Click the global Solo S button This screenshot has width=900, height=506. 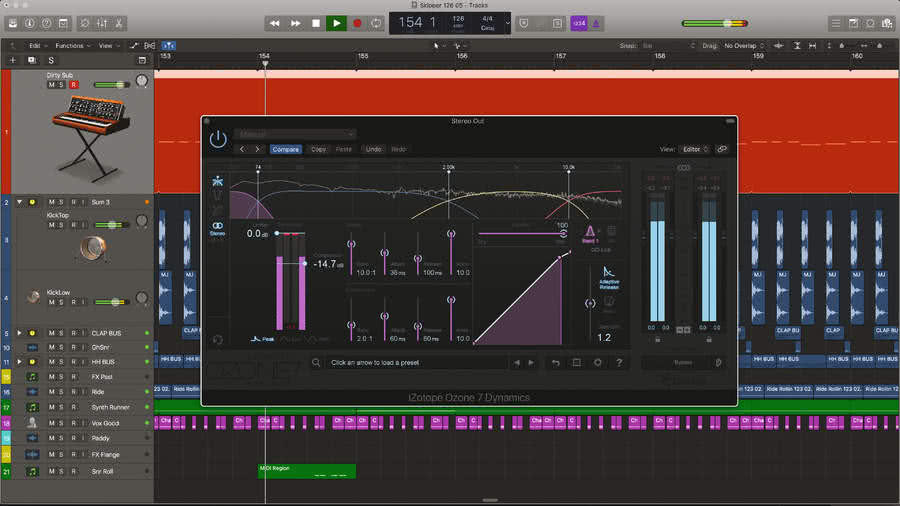point(51,60)
